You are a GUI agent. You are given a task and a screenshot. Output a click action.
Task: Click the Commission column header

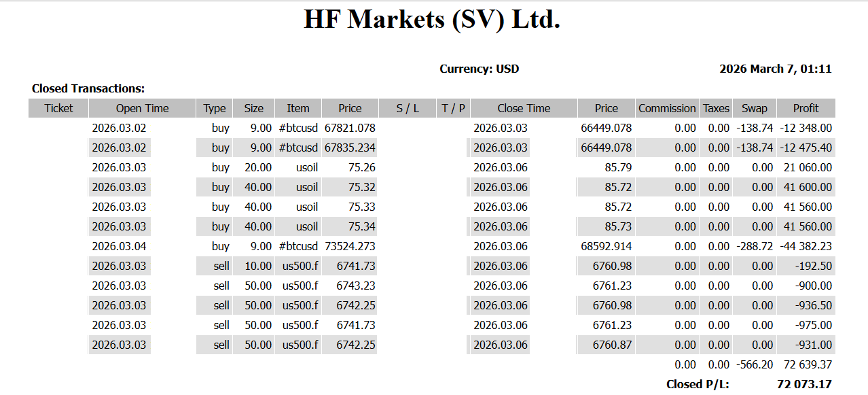point(667,108)
